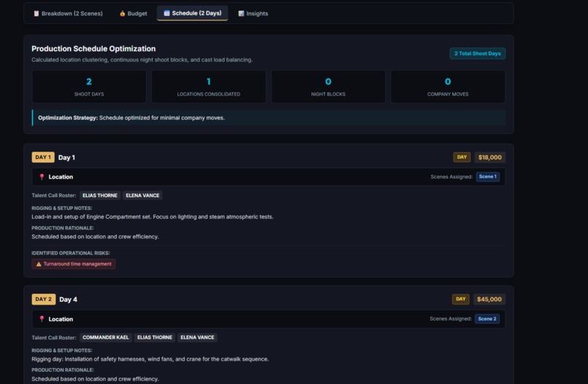Click the location pin icon in Day 1
The width and height of the screenshot is (588, 384).
pos(42,177)
